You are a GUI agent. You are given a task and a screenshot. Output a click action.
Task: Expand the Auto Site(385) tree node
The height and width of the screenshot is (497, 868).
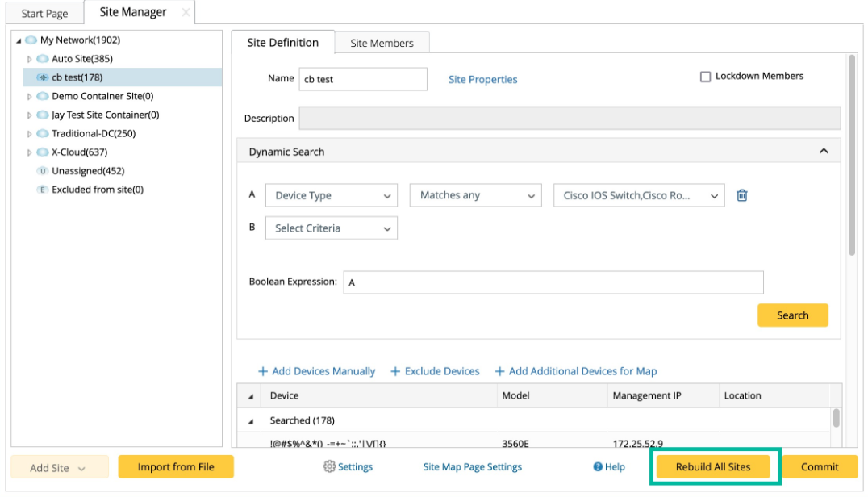point(30,59)
